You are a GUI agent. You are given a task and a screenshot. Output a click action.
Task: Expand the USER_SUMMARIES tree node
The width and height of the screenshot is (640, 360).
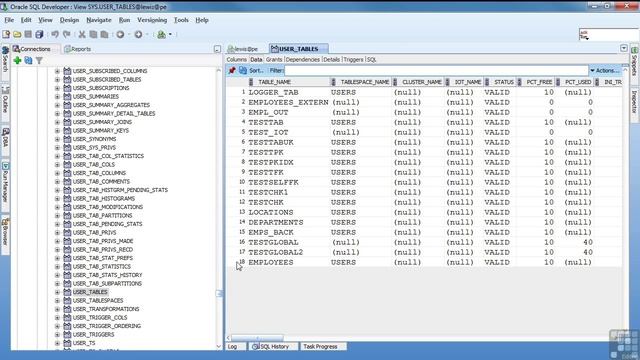pos(57,97)
